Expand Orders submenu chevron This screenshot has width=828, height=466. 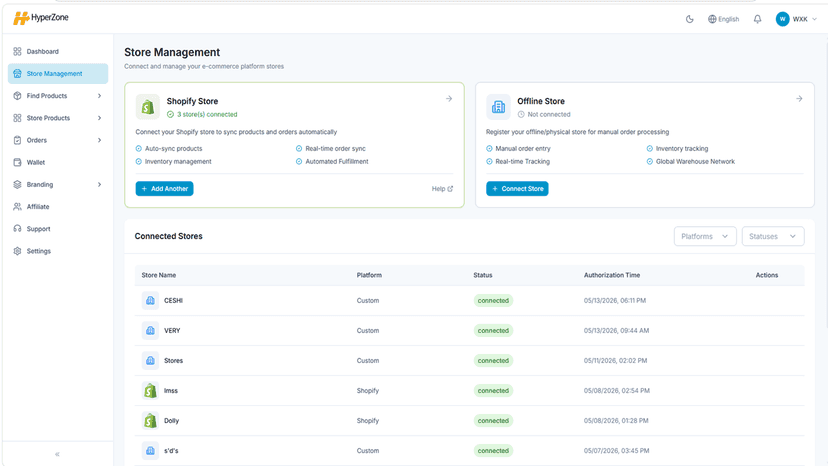coord(99,140)
